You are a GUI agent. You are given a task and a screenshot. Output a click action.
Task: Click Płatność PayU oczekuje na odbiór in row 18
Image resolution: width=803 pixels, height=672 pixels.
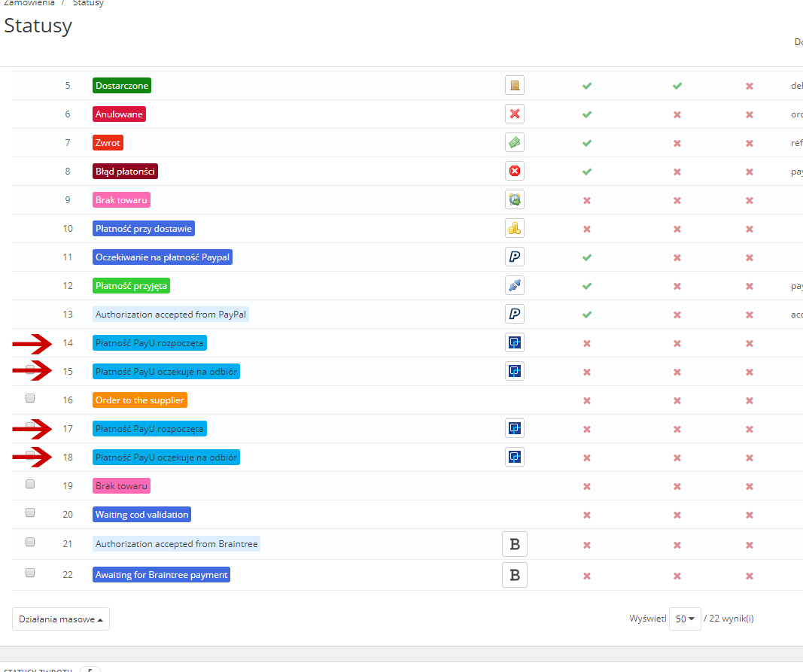pyautogui.click(x=166, y=458)
